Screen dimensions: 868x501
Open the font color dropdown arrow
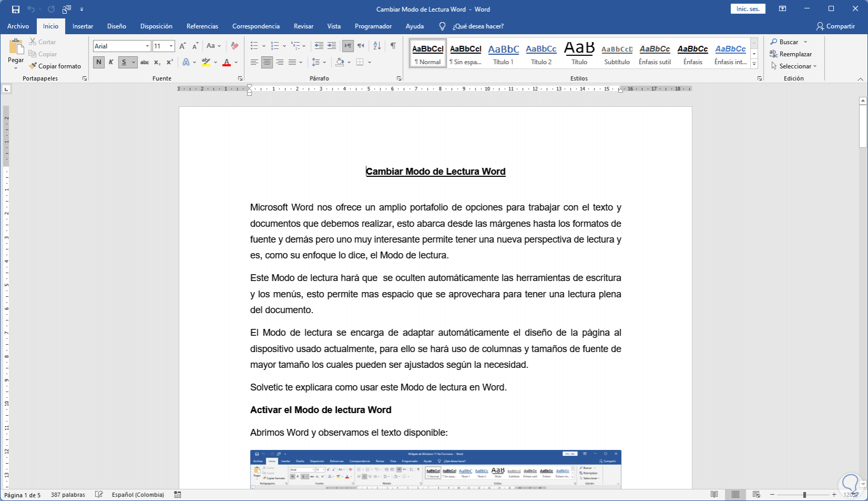click(236, 62)
